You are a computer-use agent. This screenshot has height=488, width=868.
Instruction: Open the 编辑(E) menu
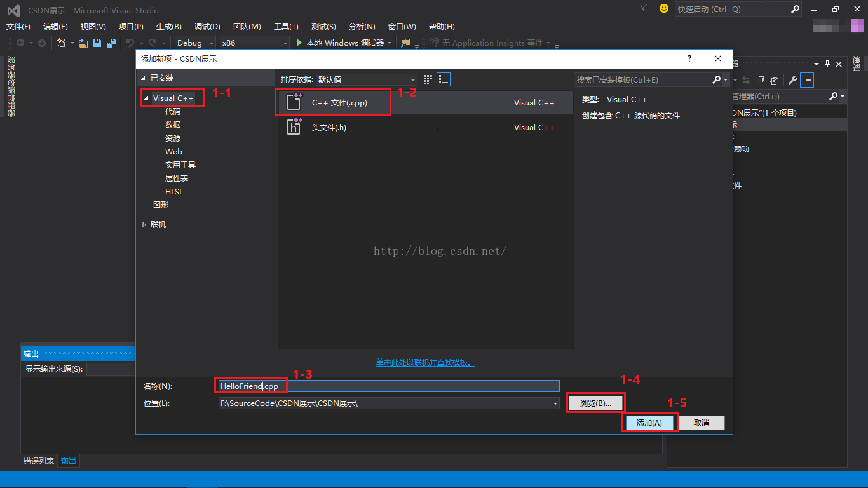55,26
